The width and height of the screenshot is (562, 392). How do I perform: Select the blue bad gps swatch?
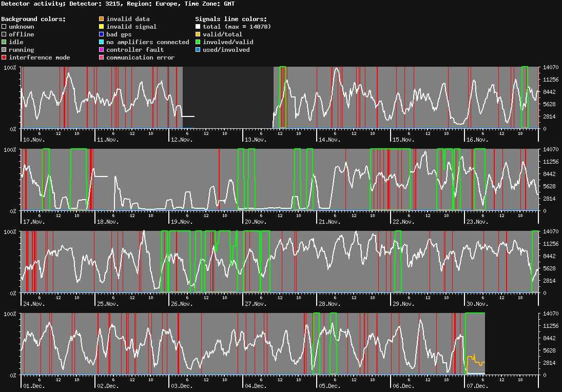101,34
